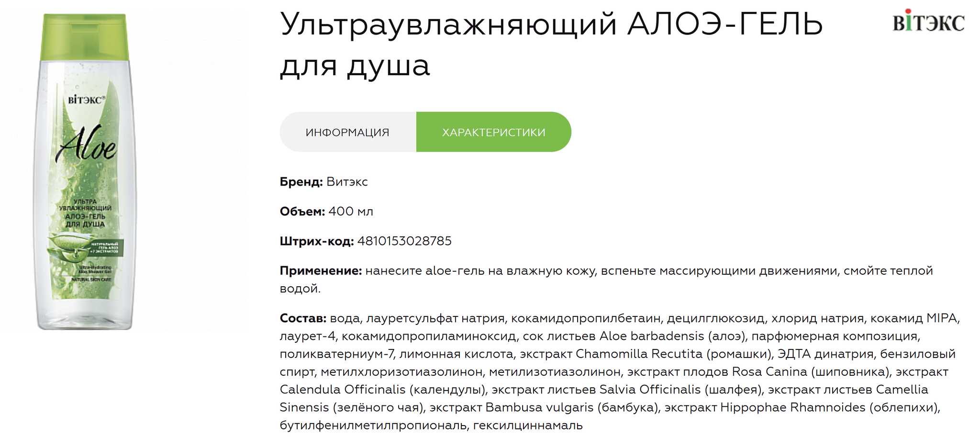The width and height of the screenshot is (980, 448).
Task: Click the volume value 400 мл
Action: tap(351, 212)
